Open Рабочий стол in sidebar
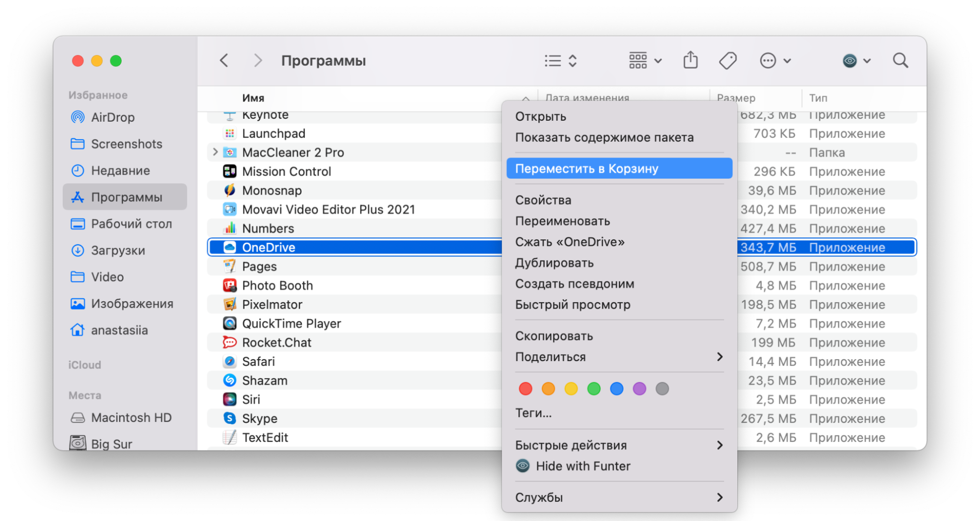 125,224
